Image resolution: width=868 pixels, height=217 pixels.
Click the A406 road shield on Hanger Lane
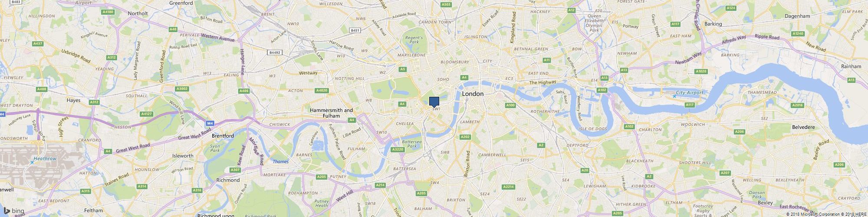coord(244,91)
